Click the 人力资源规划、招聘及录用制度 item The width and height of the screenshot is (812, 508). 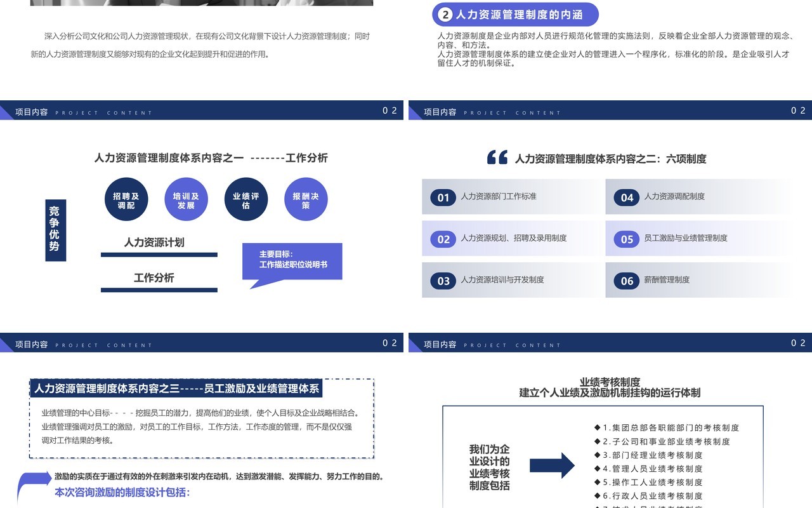(514, 238)
